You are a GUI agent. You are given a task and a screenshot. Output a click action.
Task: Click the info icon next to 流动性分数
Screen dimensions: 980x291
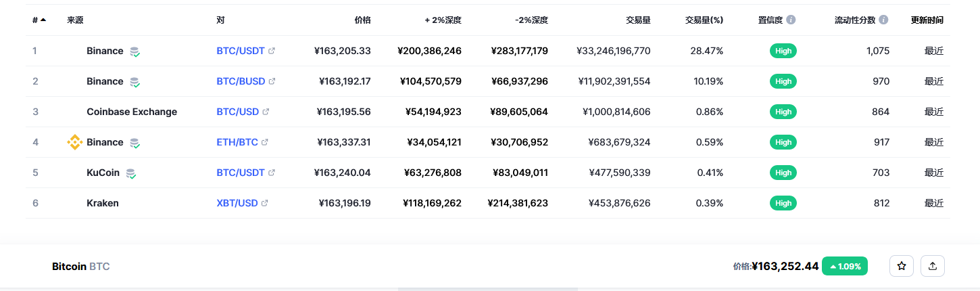point(883,20)
